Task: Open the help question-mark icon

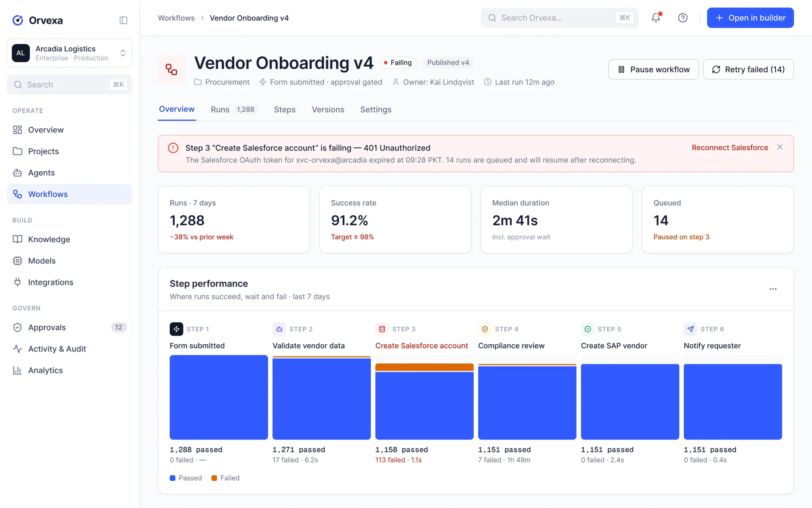Action: 683,17
